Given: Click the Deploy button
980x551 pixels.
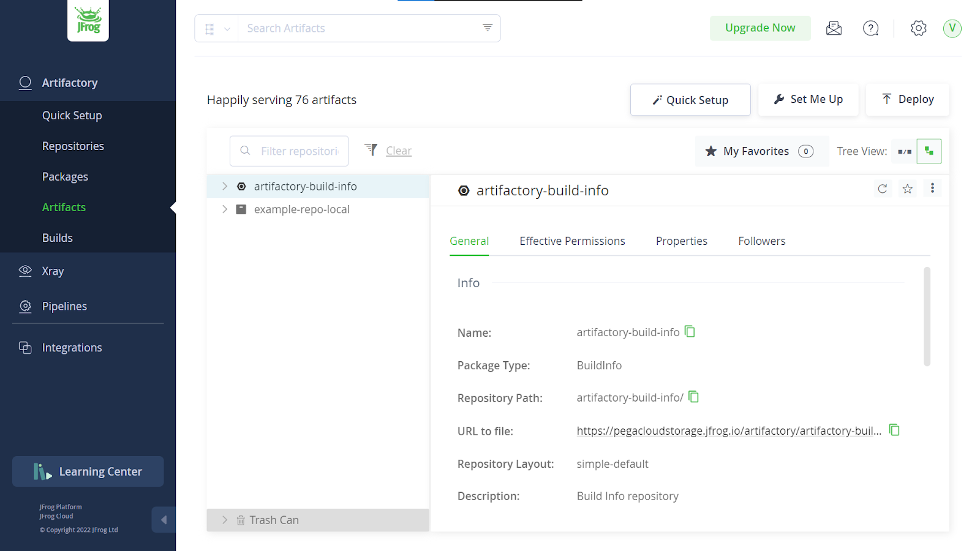Looking at the screenshot, I should click(x=908, y=99).
